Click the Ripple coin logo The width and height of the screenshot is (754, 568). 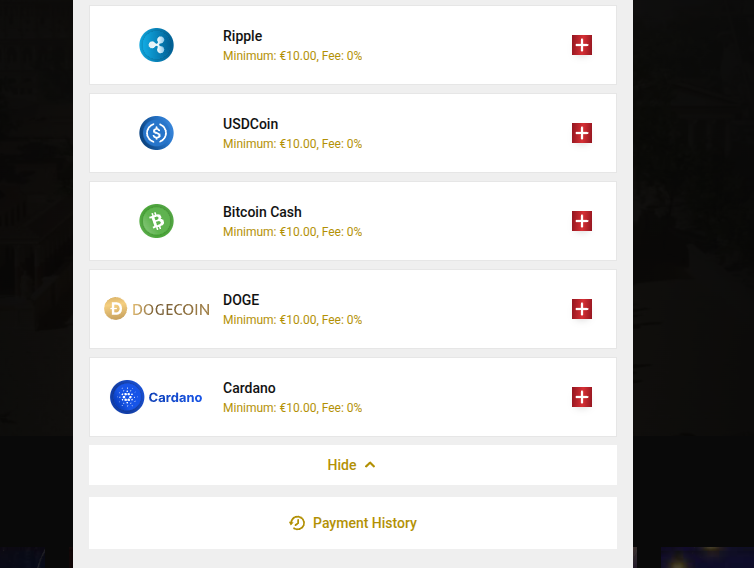(156, 45)
